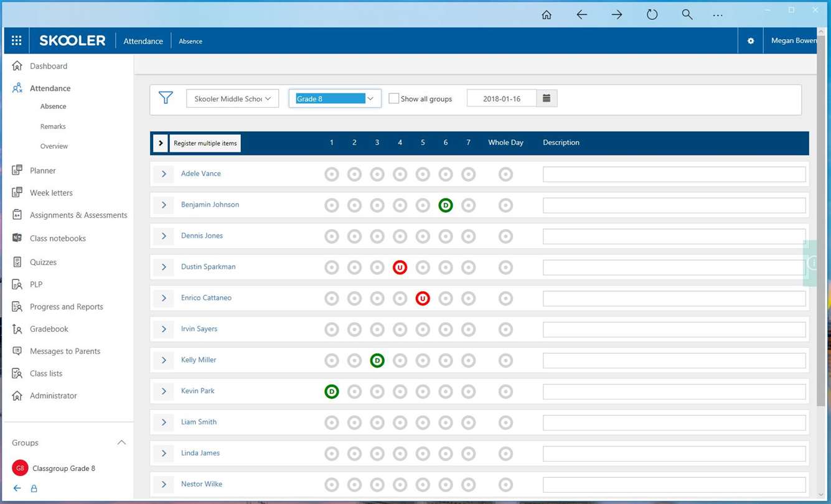
Task: Open the Overview submenu item
Action: coord(54,146)
